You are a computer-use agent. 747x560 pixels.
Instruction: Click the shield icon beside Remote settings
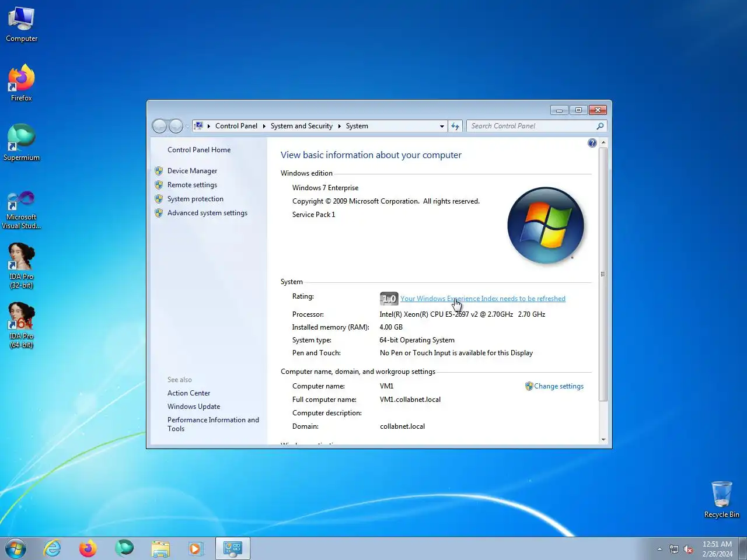[x=159, y=185]
